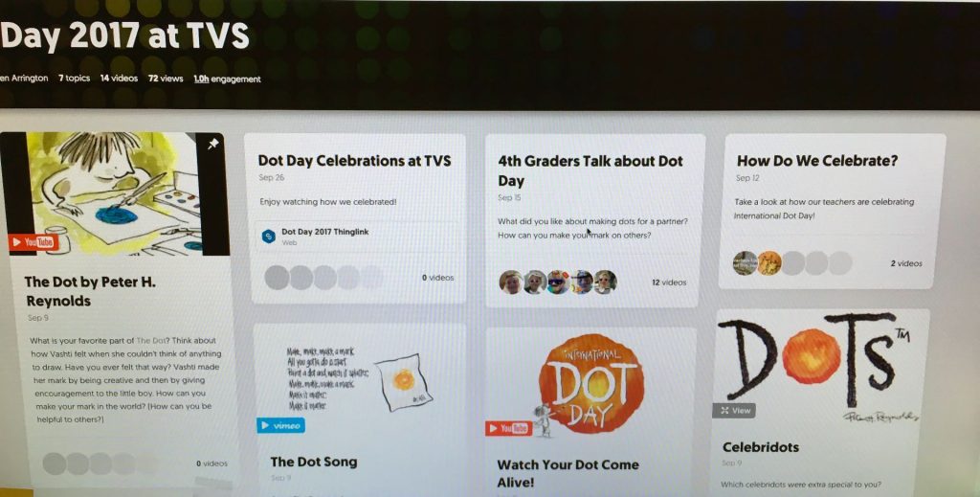Screen dimensions: 980x497
Task: View the 12 videos count link
Action: [669, 282]
